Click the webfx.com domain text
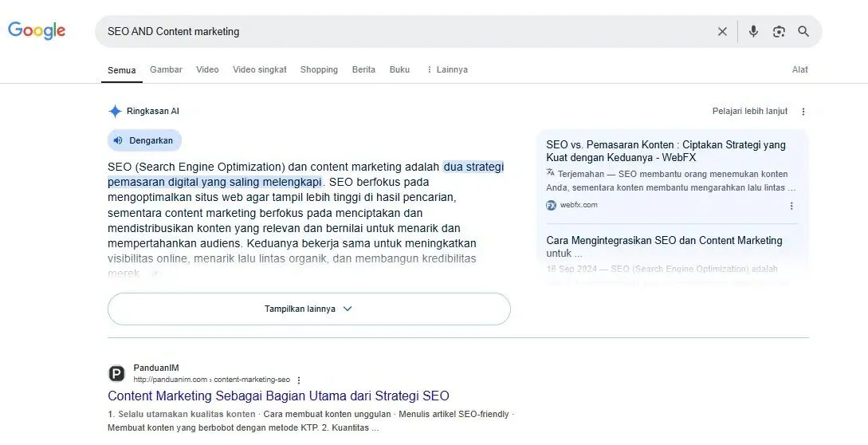 pos(579,204)
